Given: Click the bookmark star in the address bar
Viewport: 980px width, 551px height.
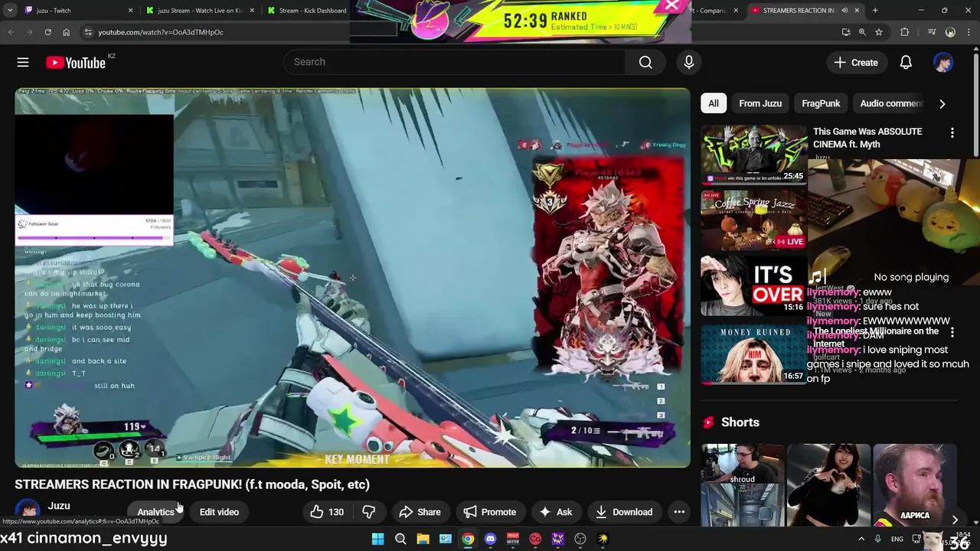Looking at the screenshot, I should click(x=878, y=32).
